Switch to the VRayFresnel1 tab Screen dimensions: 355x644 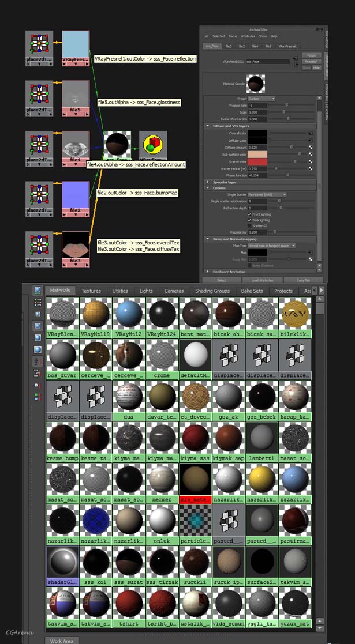click(289, 46)
